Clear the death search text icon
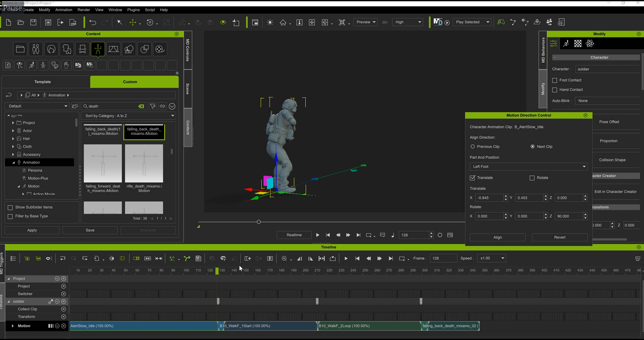Viewport: 644px width, 340px height. pyautogui.click(x=141, y=106)
